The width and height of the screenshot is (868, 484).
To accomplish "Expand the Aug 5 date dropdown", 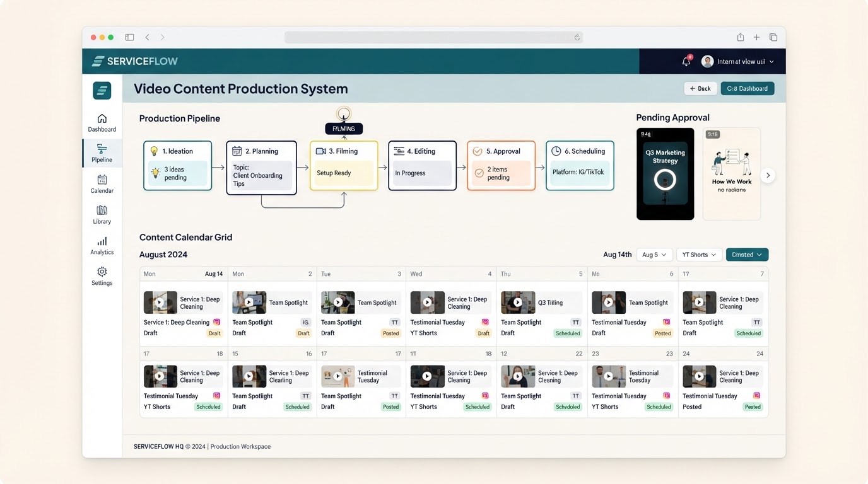I will (655, 255).
